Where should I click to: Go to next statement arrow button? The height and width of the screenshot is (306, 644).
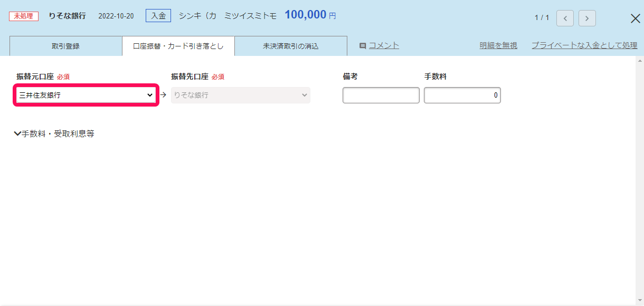coord(587,18)
